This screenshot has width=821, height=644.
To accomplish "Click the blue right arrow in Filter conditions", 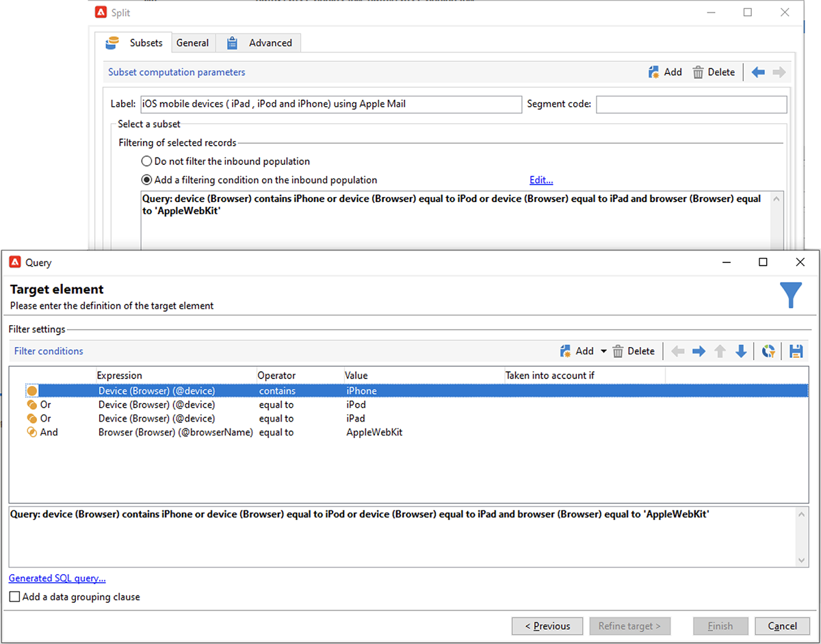I will pyautogui.click(x=699, y=351).
